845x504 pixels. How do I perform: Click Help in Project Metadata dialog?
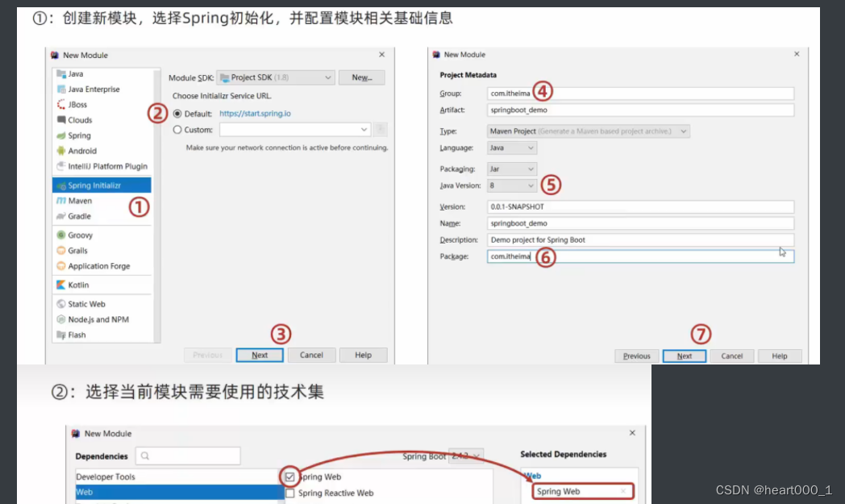click(x=779, y=356)
